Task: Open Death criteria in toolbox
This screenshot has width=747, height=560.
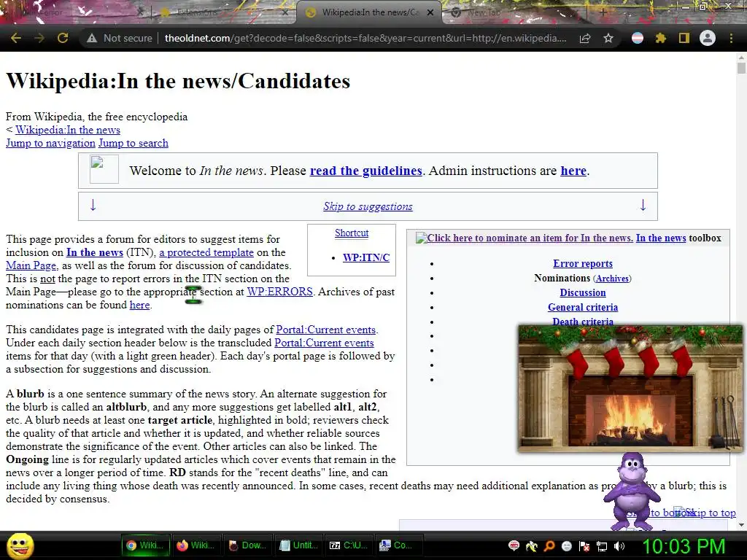Action: click(583, 322)
